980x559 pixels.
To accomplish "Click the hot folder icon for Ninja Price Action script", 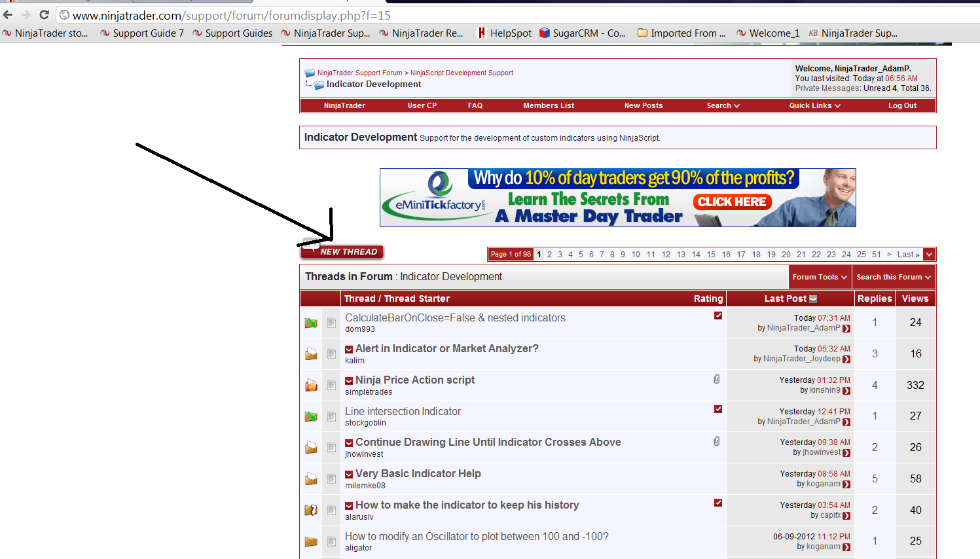I will tap(311, 385).
